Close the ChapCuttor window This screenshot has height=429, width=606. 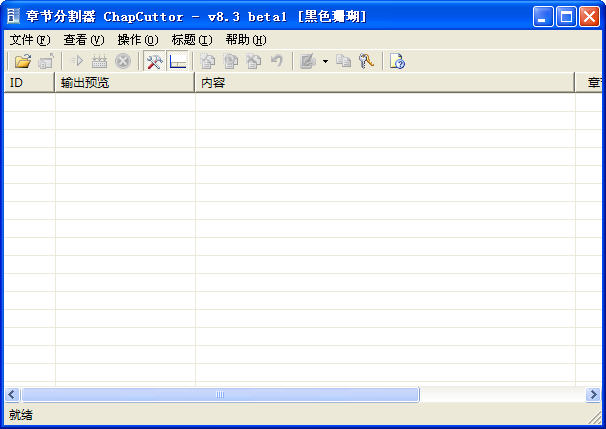589,17
